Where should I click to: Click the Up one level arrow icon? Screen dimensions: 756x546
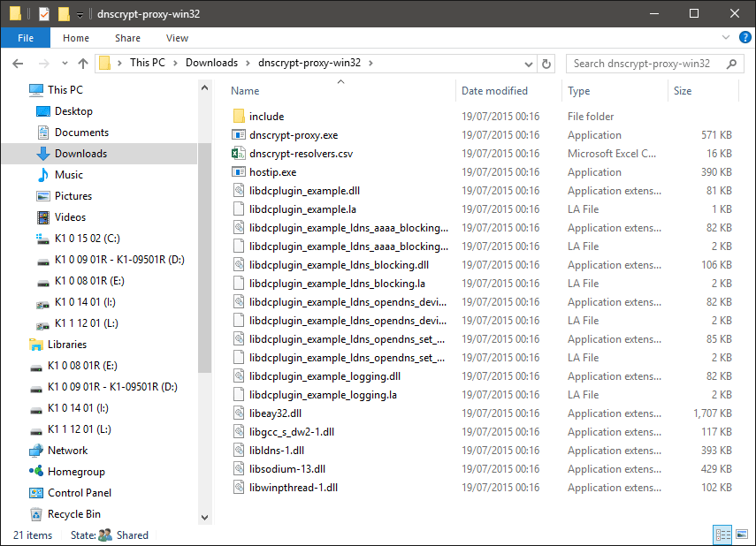point(83,64)
